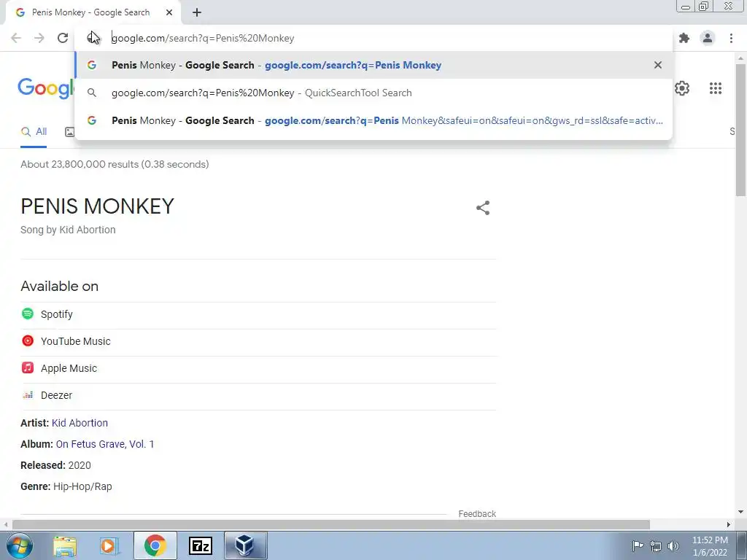Open Google quick settings gear
Image resolution: width=747 pixels, height=560 pixels.
click(682, 88)
